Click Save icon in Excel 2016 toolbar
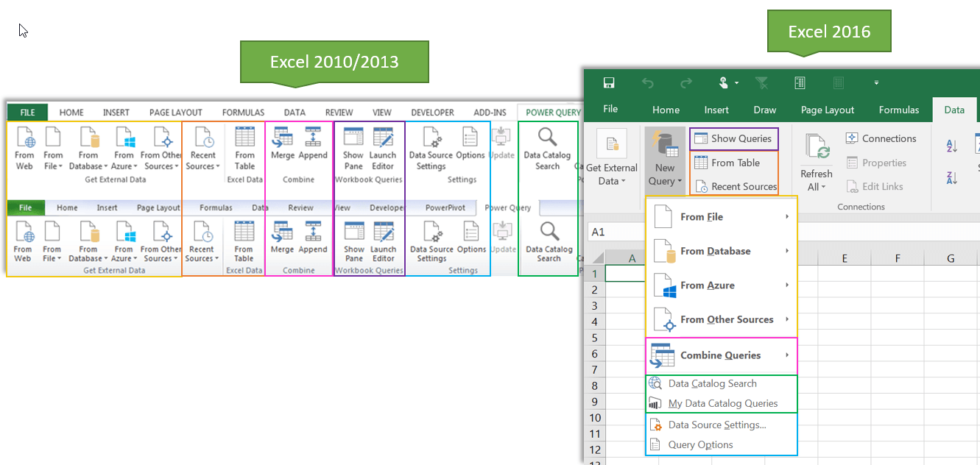 tap(609, 83)
